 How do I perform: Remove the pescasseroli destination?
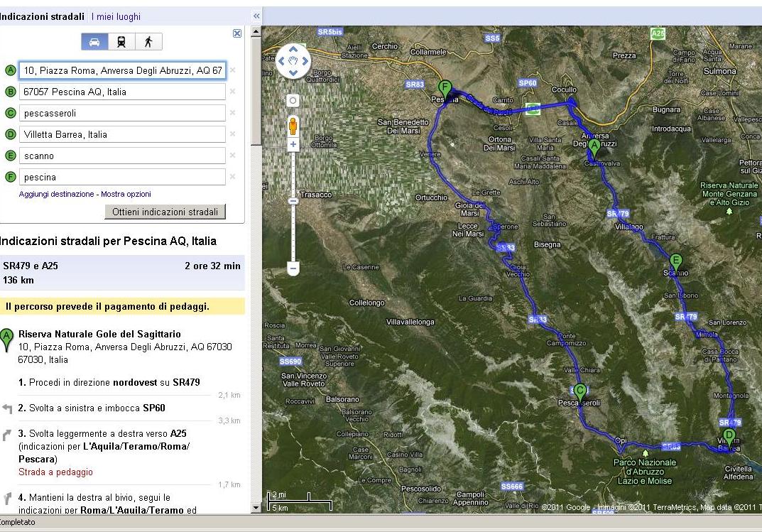(232, 113)
